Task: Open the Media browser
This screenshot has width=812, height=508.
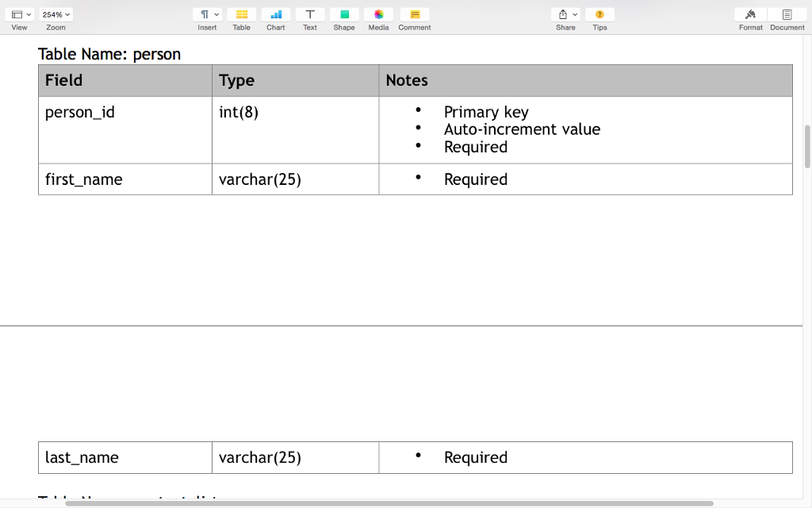Action: pyautogui.click(x=378, y=17)
